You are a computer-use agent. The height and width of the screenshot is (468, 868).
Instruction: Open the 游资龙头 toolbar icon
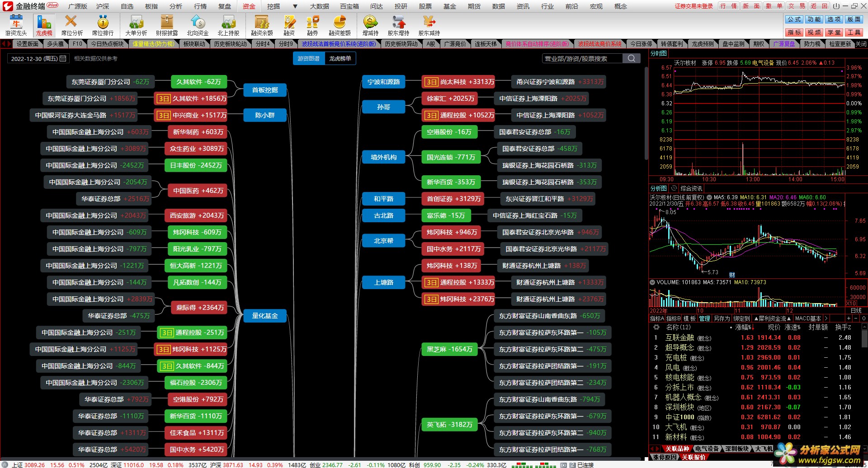point(16,25)
